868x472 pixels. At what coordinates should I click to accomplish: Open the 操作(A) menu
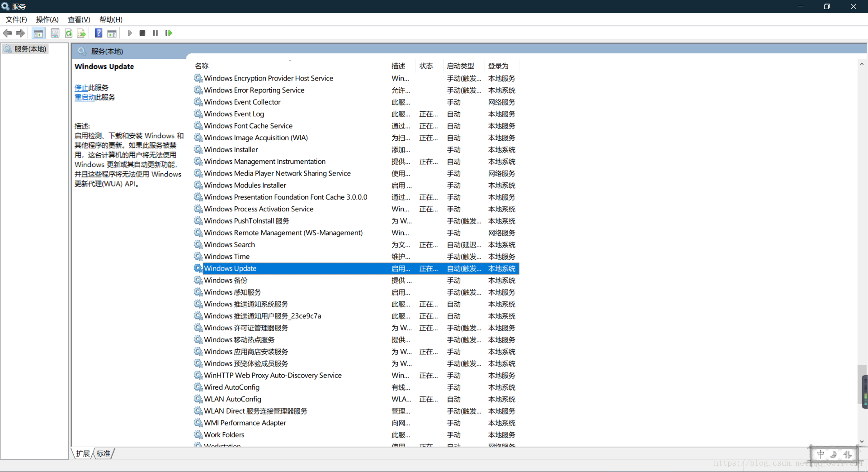point(47,19)
